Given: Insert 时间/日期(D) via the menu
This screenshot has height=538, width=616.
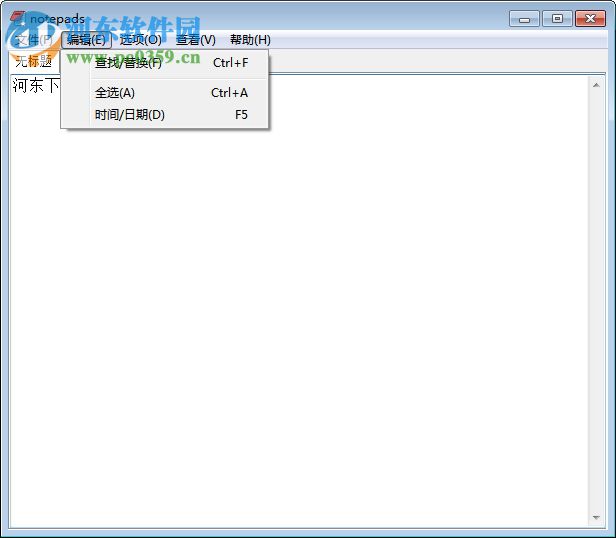Looking at the screenshot, I should (165, 115).
